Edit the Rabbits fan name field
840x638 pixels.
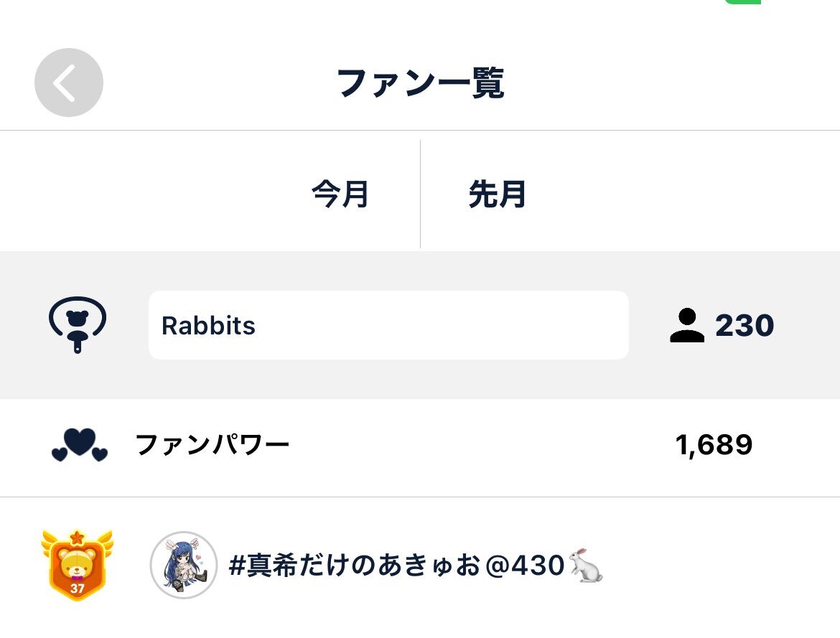click(x=388, y=325)
